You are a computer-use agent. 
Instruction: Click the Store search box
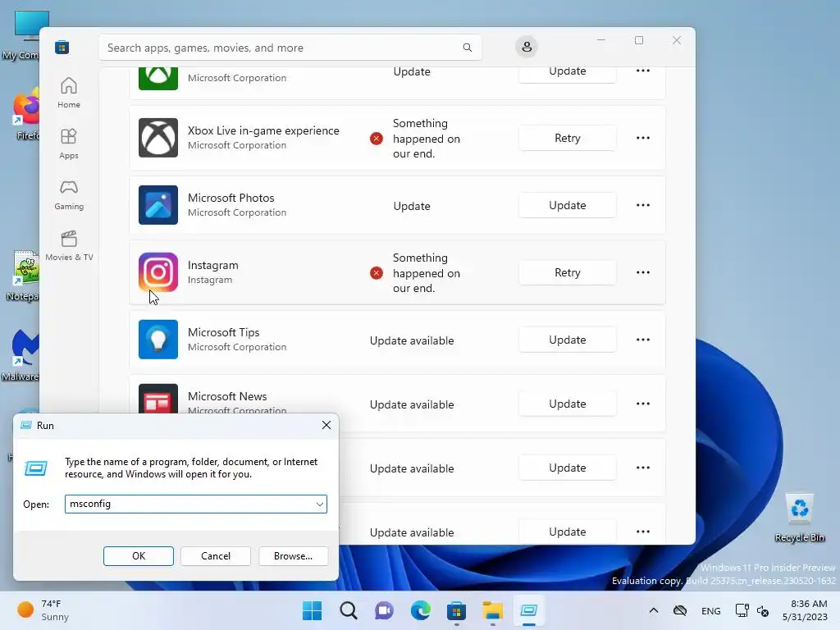(x=290, y=48)
